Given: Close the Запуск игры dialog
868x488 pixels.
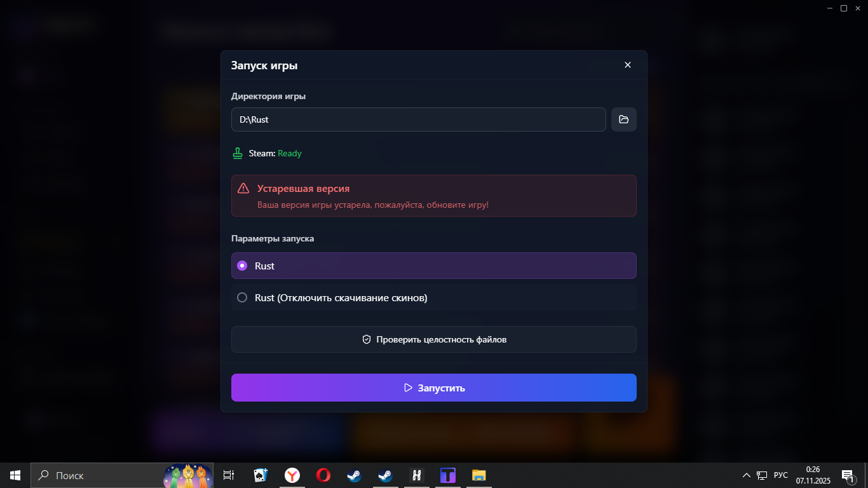Looking at the screenshot, I should coord(627,65).
